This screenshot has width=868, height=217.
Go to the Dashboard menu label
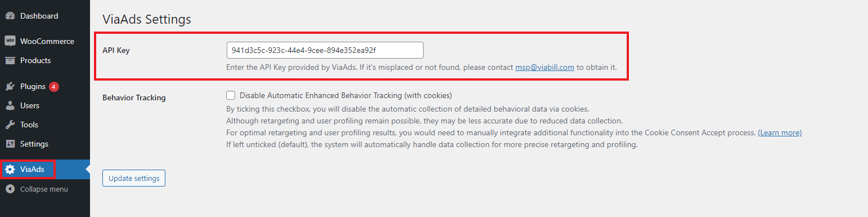click(x=39, y=16)
